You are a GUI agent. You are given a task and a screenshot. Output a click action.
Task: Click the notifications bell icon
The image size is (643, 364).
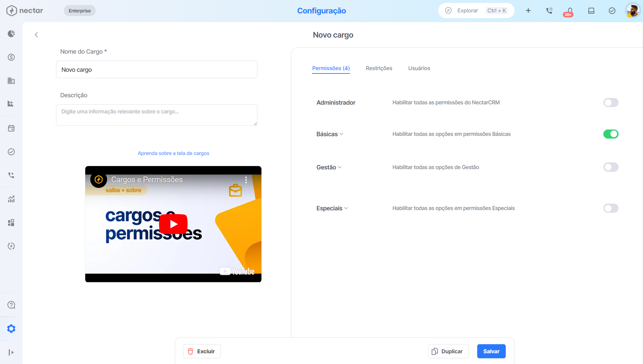click(570, 11)
